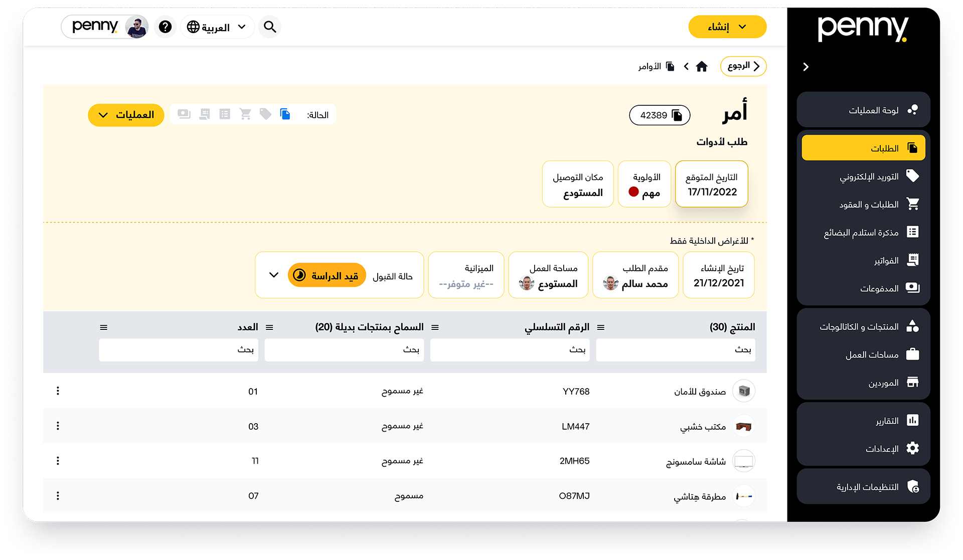This screenshot has width=963, height=560.
Task: Open row options for شاشة سامسونج
Action: pos(58,461)
